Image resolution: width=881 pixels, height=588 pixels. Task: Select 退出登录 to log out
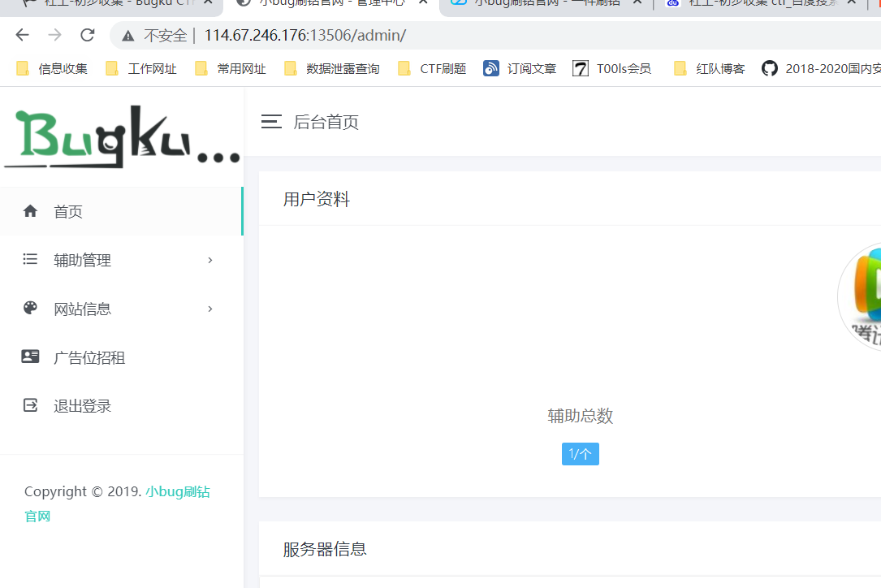tap(121, 406)
